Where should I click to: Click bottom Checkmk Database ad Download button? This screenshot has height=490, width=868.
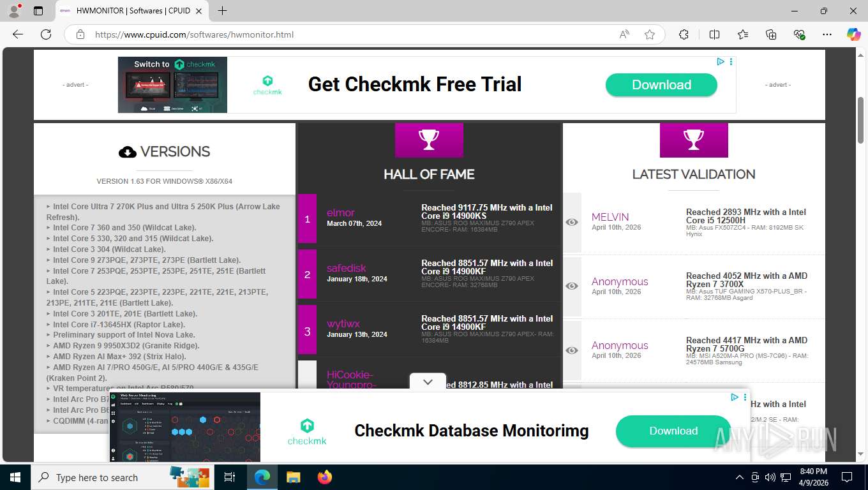[673, 431]
